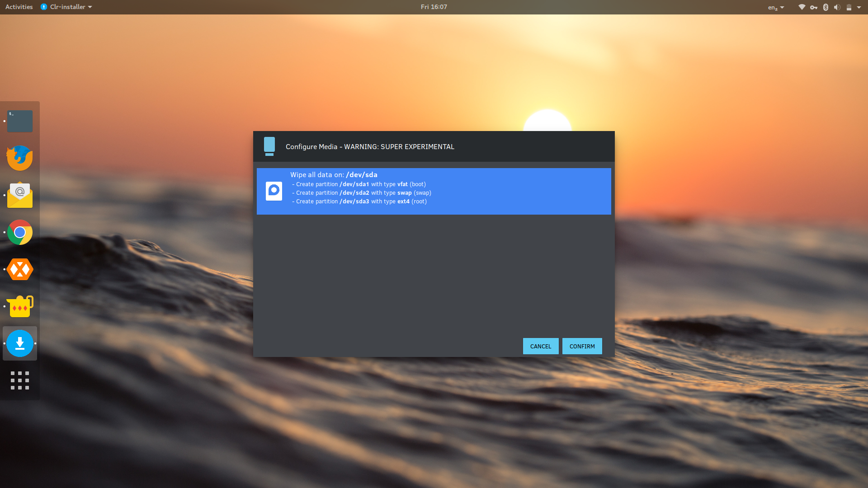This screenshot has width=868, height=488.
Task: Expand the system menu arrow
Action: 859,7
